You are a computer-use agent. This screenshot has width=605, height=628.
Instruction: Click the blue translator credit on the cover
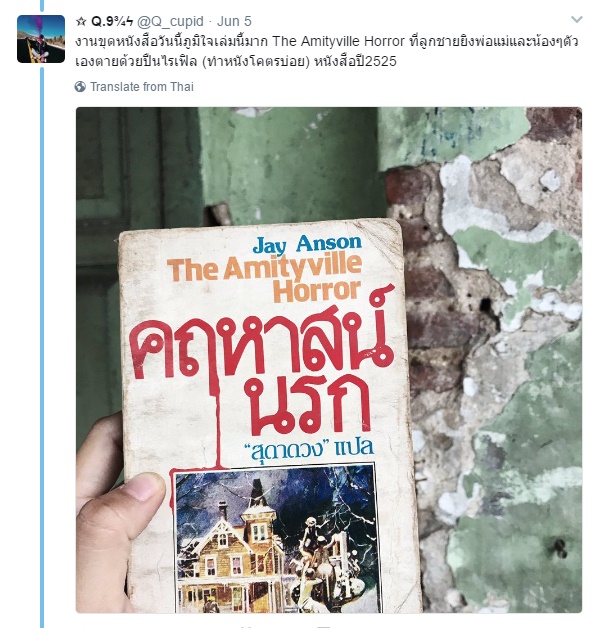309,449
